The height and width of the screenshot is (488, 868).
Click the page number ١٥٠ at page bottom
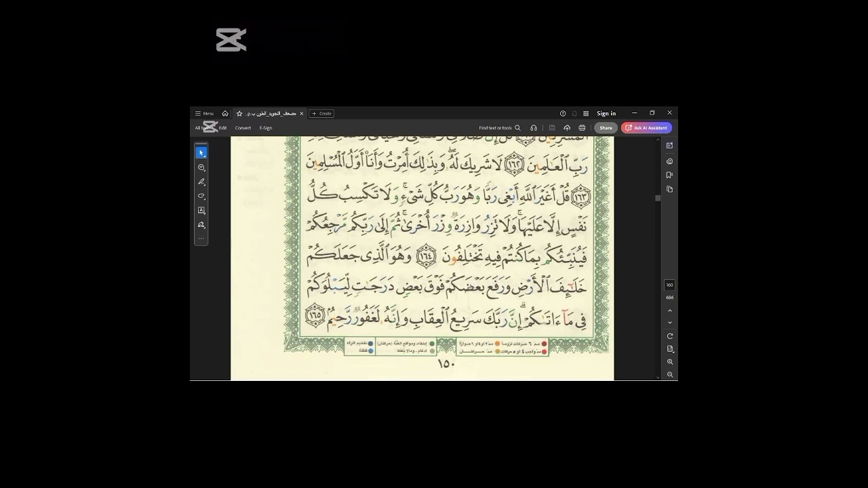pyautogui.click(x=445, y=364)
